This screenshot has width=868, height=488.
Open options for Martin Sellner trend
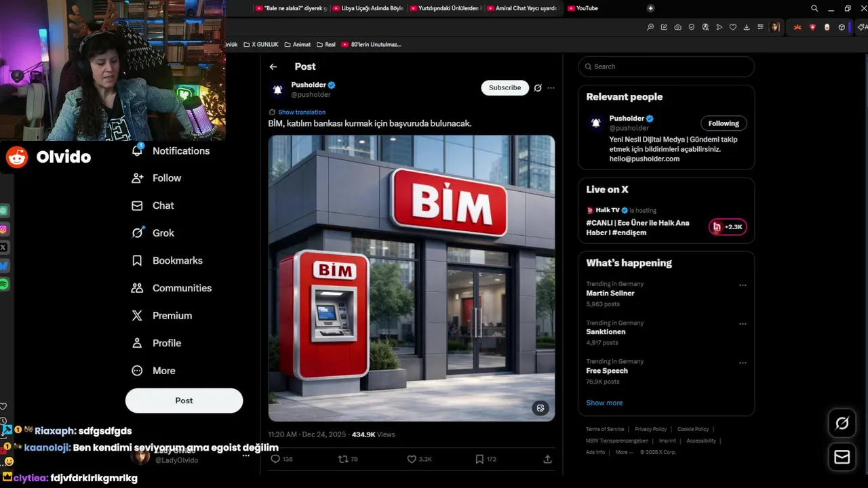pyautogui.click(x=743, y=285)
